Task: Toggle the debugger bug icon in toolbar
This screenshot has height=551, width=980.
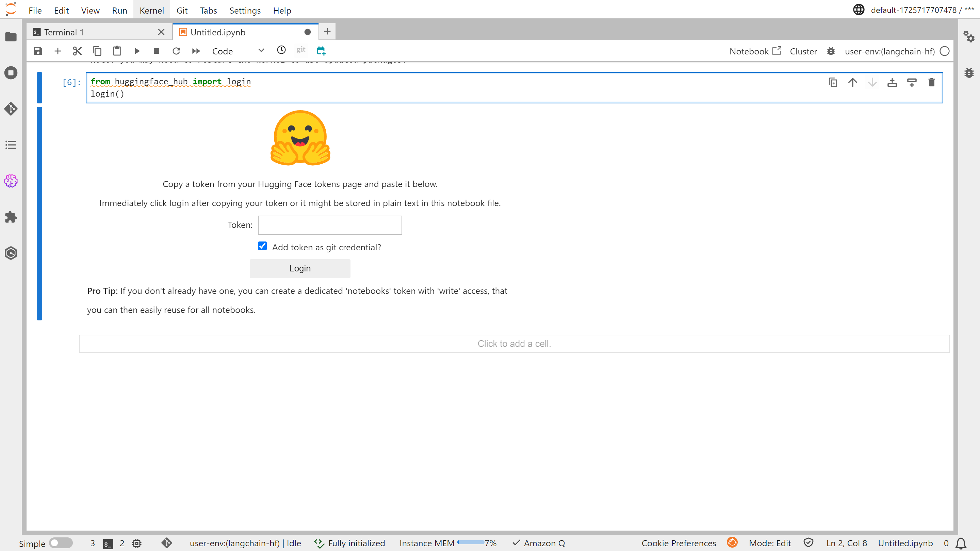Action: click(x=831, y=51)
